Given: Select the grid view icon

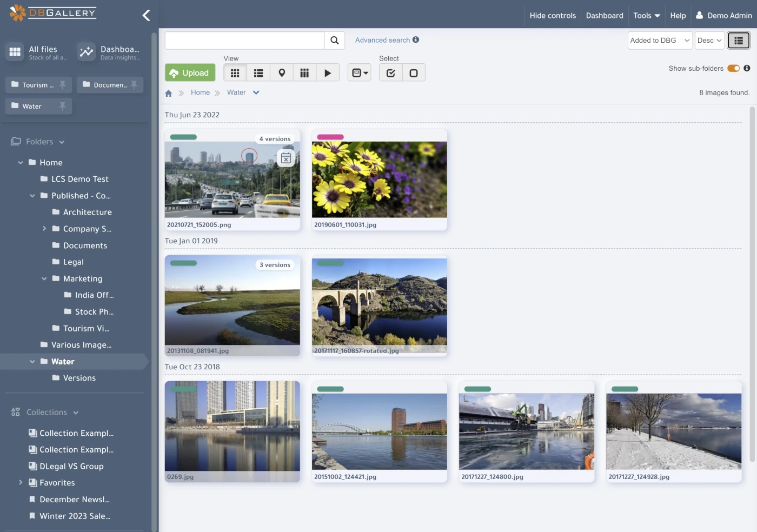Looking at the screenshot, I should point(235,72).
